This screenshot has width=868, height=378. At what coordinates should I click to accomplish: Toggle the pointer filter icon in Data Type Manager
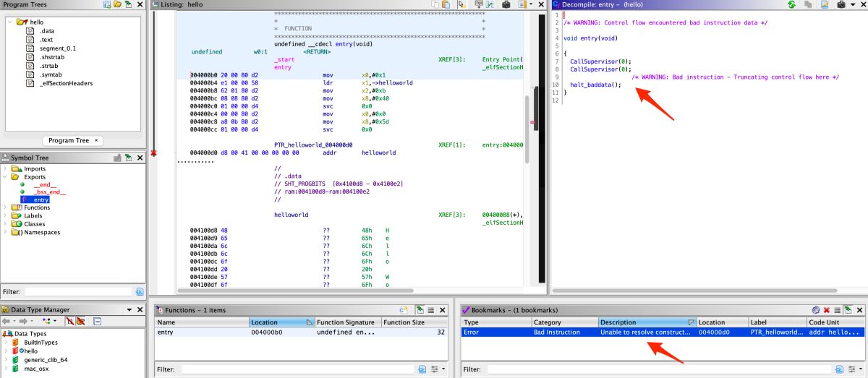[x=69, y=321]
